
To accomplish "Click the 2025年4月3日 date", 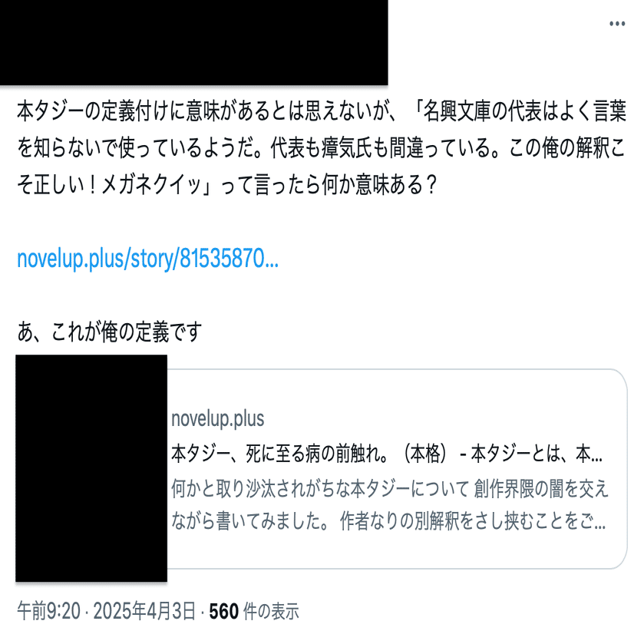I will (x=144, y=611).
